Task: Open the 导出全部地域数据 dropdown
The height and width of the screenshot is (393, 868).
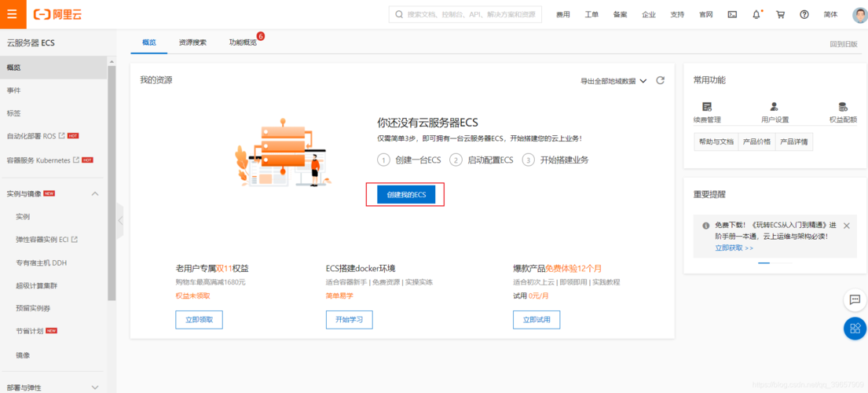Action: (x=613, y=81)
